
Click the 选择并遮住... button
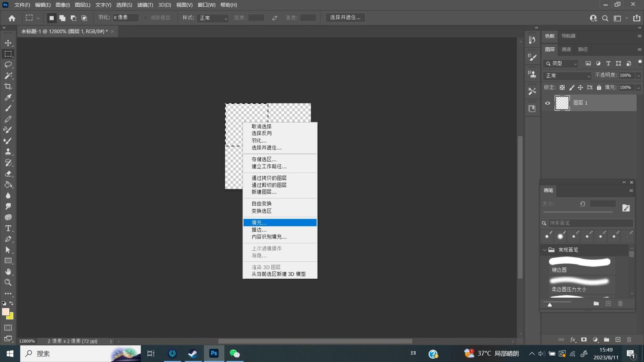pos(345,18)
